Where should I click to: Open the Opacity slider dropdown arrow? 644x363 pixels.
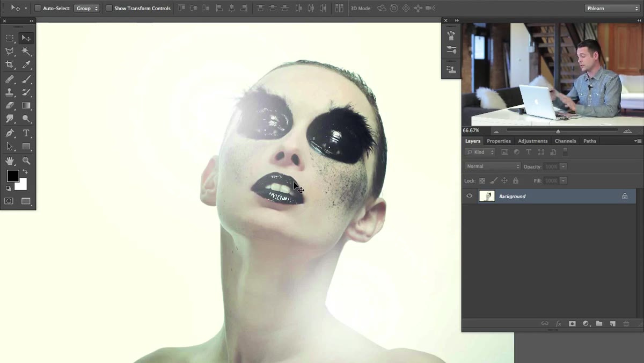point(563,166)
